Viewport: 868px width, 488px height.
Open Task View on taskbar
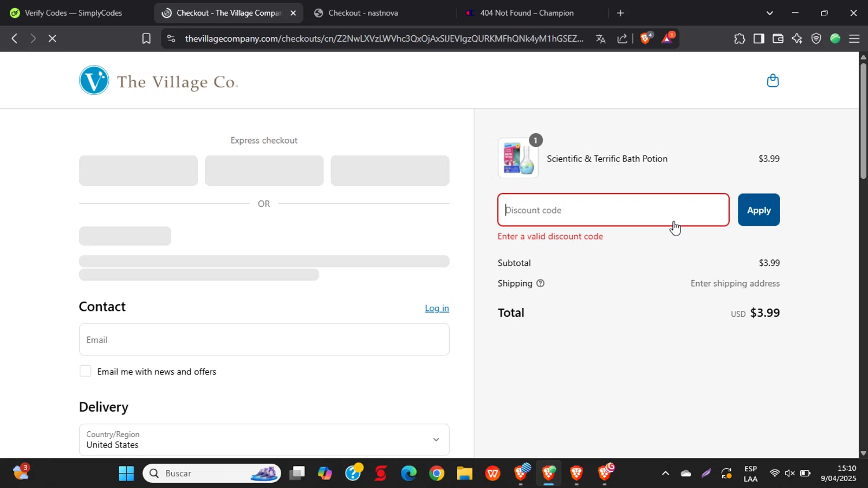[x=297, y=474]
